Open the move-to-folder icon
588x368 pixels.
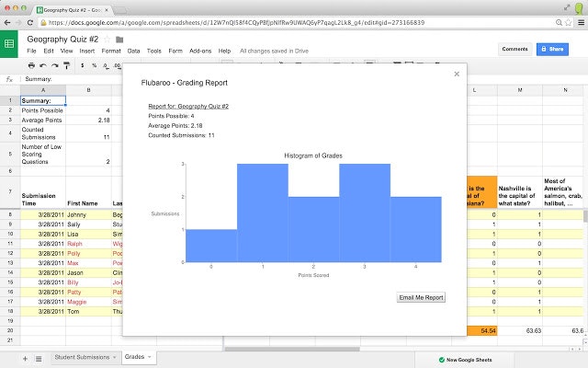tap(119, 40)
